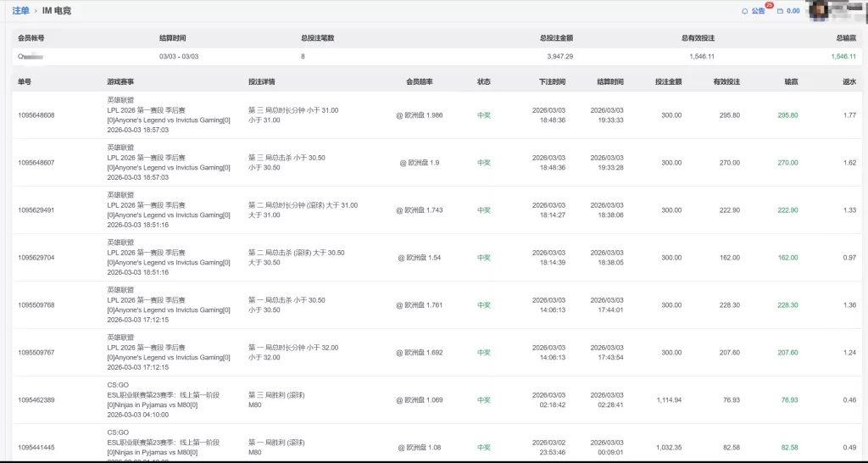Go back to 注单 breadcrumb
The height and width of the screenshot is (463, 868).
click(20, 11)
